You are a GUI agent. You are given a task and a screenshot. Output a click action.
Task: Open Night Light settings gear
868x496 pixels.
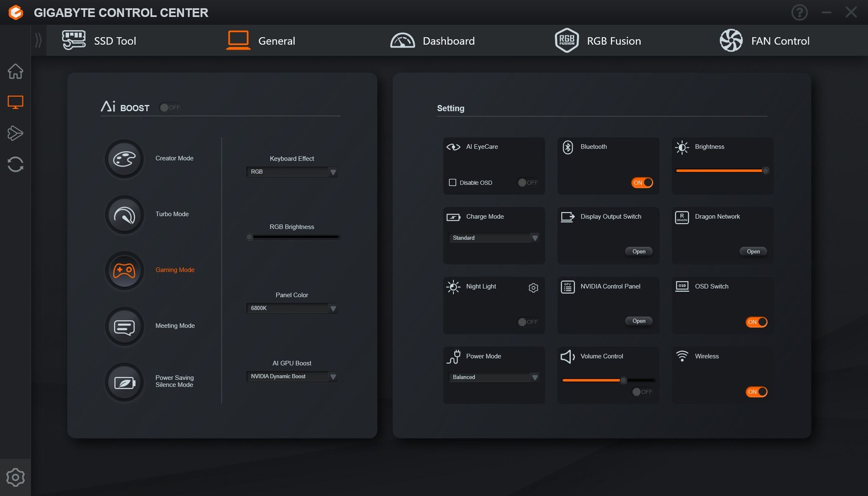(x=533, y=288)
